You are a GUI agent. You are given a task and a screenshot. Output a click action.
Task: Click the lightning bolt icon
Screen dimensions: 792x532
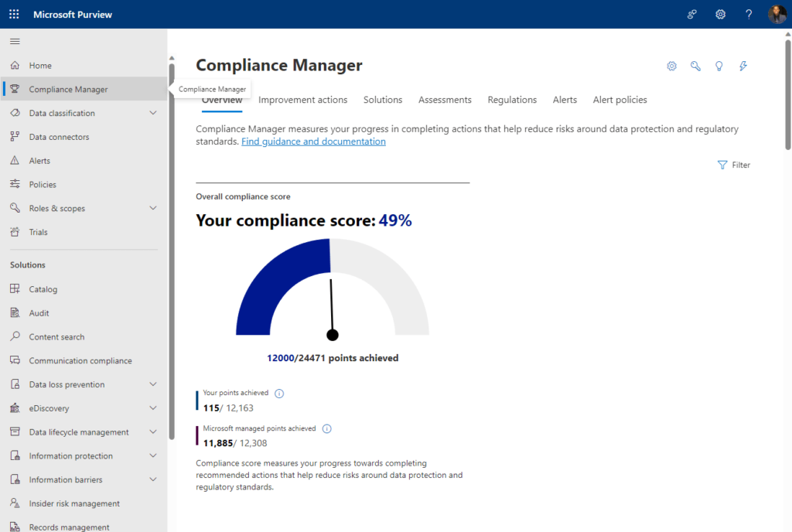point(743,66)
